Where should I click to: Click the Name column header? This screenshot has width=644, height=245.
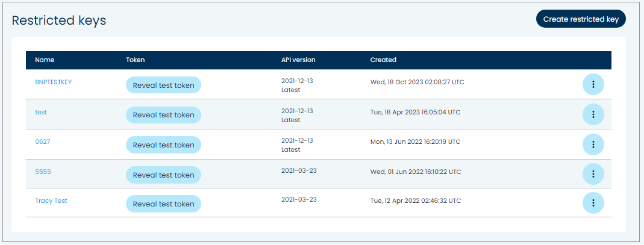coord(45,60)
